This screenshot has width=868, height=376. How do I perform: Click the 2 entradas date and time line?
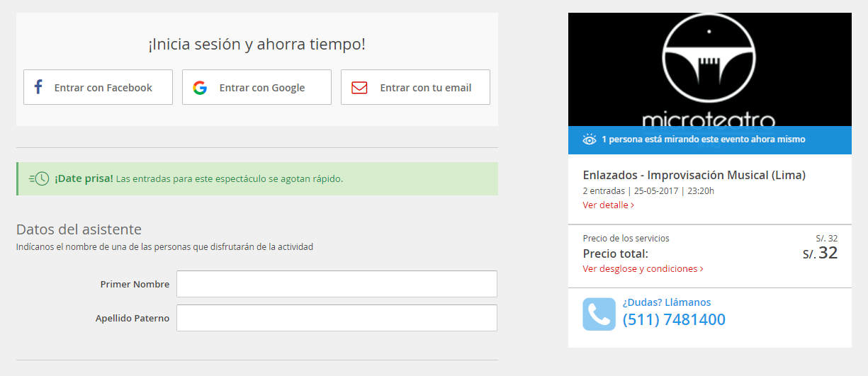[x=648, y=191]
